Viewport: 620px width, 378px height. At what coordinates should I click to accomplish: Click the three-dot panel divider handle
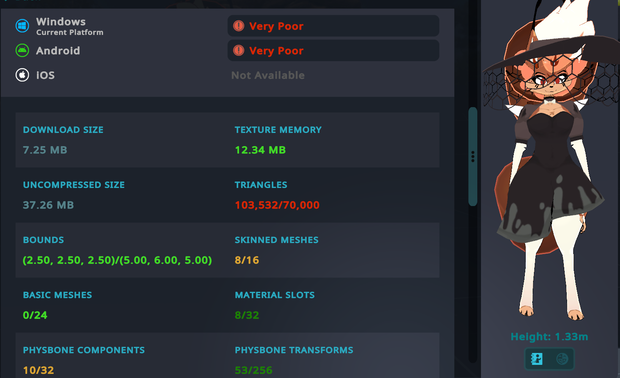[473, 157]
